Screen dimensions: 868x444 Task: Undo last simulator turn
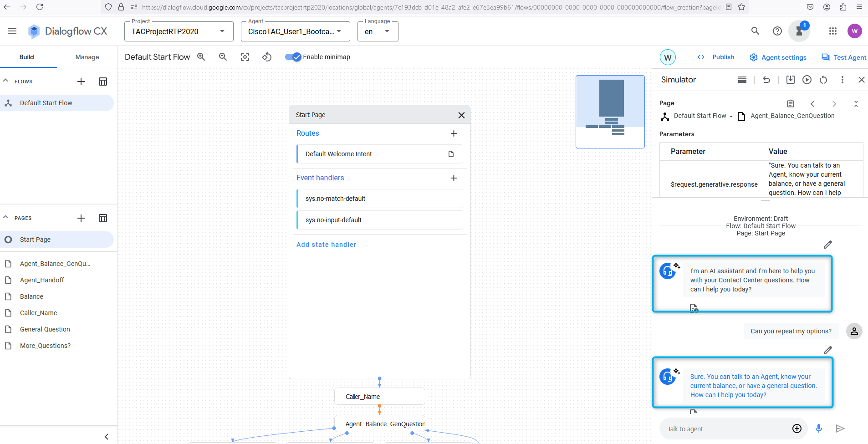[766, 80]
